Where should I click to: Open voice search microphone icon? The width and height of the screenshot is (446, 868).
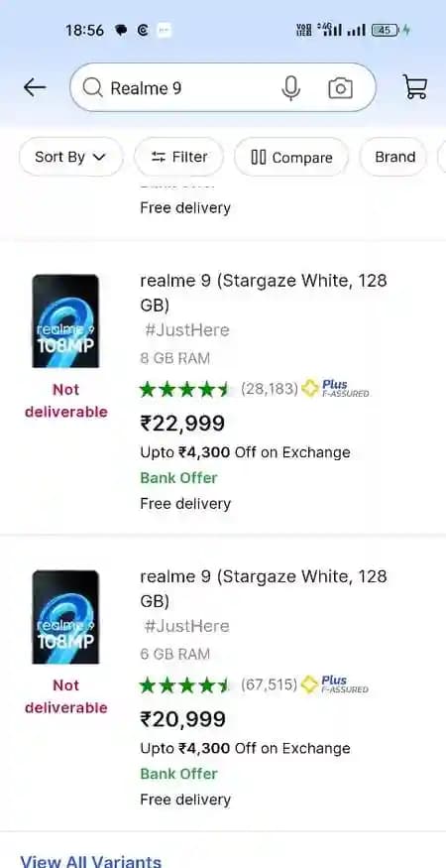click(290, 88)
